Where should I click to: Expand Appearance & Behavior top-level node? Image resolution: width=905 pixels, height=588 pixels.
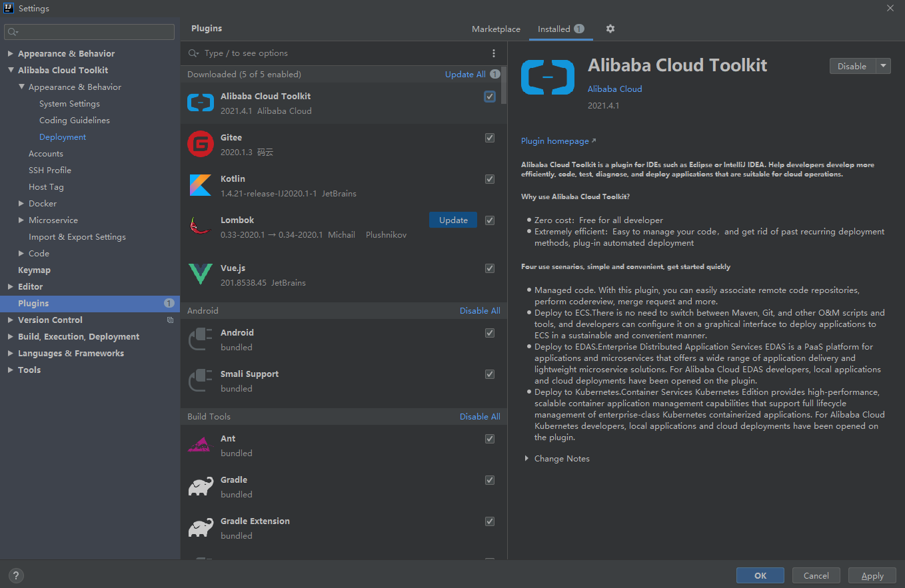11,54
